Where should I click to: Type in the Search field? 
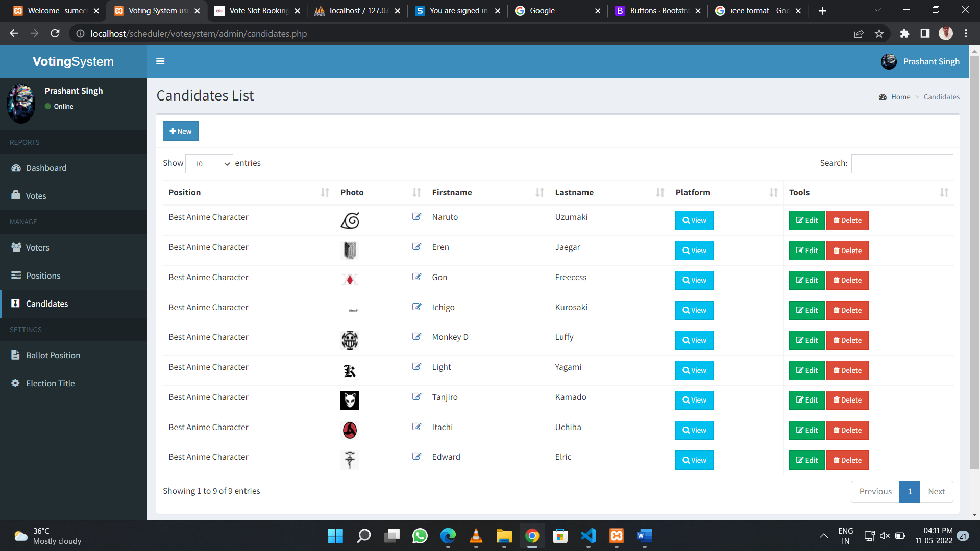(x=901, y=163)
